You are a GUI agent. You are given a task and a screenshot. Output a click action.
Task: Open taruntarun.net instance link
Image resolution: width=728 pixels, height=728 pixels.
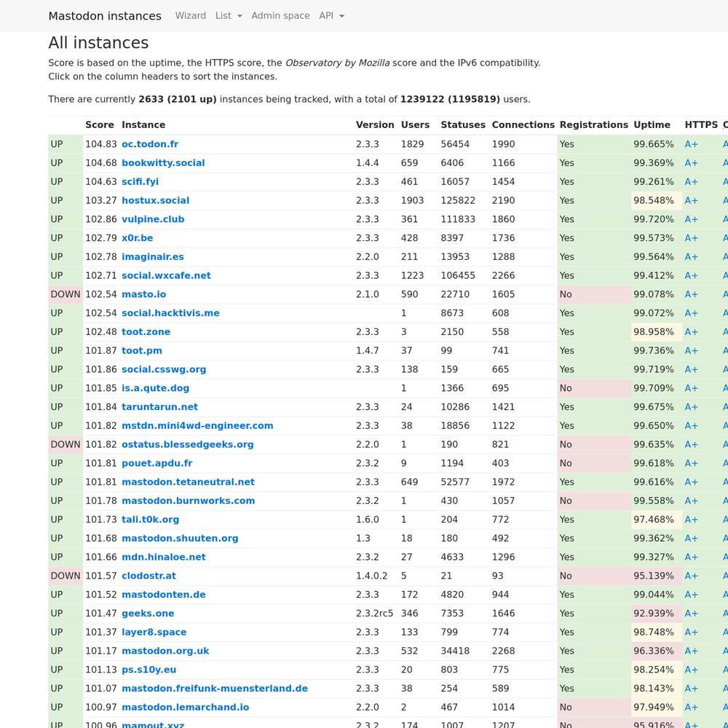[x=159, y=407]
